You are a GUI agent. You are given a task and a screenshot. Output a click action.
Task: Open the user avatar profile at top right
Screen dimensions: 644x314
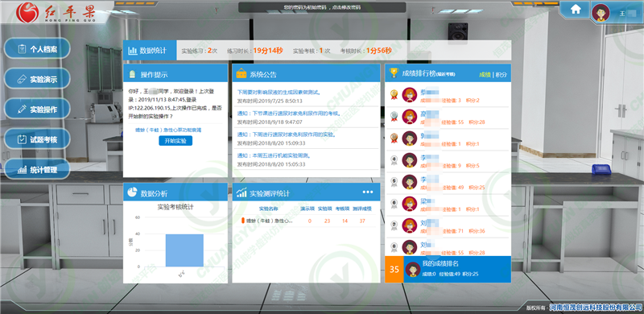click(x=601, y=12)
